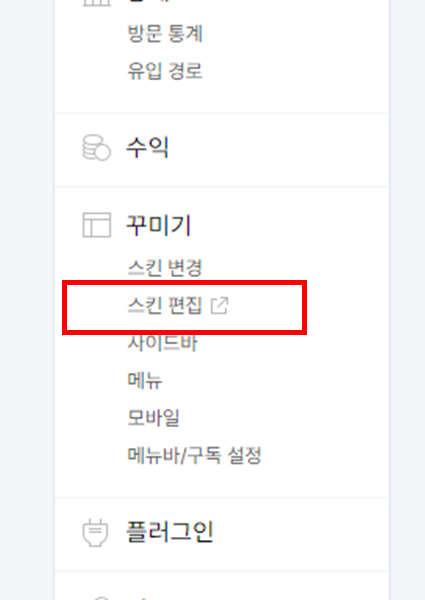This screenshot has width=425, height=600.
Task: Open the 방문 통계 page
Action: 165,34
